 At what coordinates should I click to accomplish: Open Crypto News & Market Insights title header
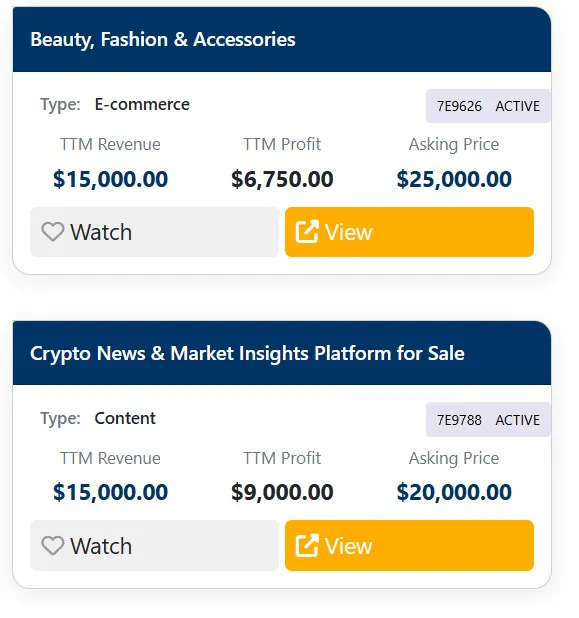click(x=247, y=353)
